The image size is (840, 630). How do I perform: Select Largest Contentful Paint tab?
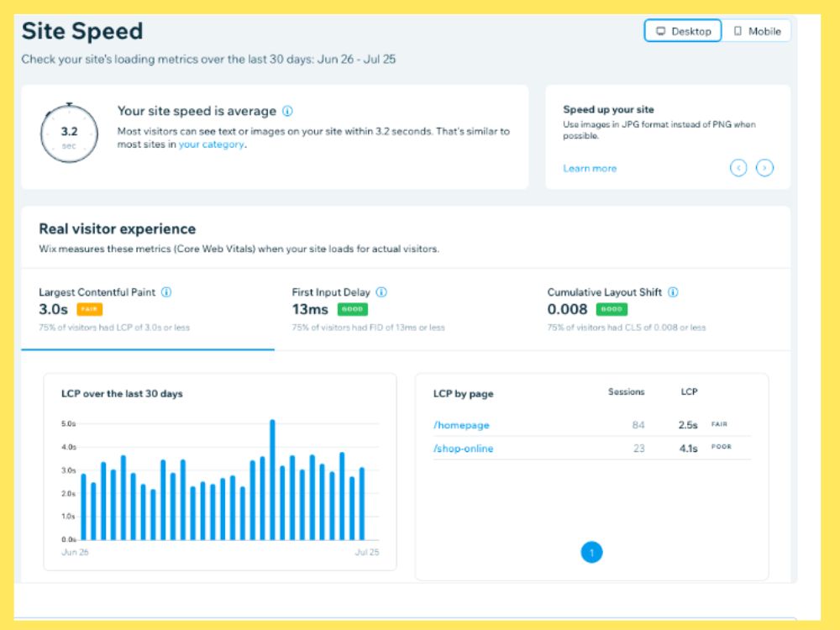pos(148,310)
